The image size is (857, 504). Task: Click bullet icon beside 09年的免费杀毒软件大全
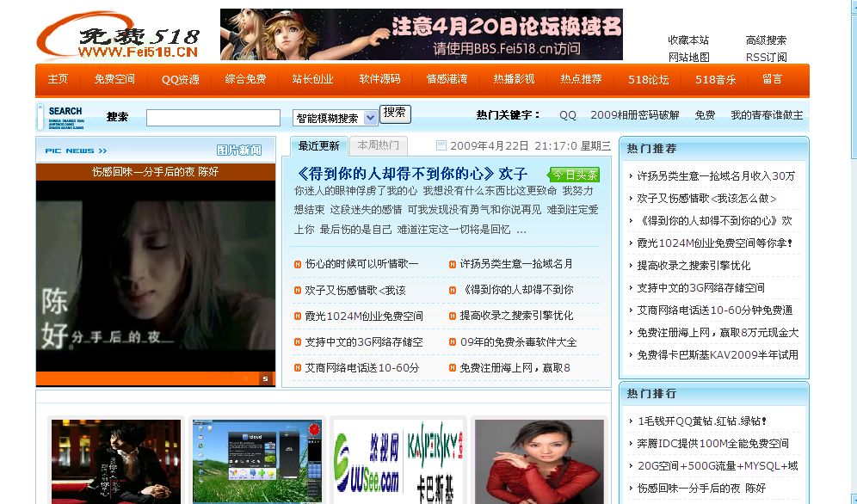point(453,341)
